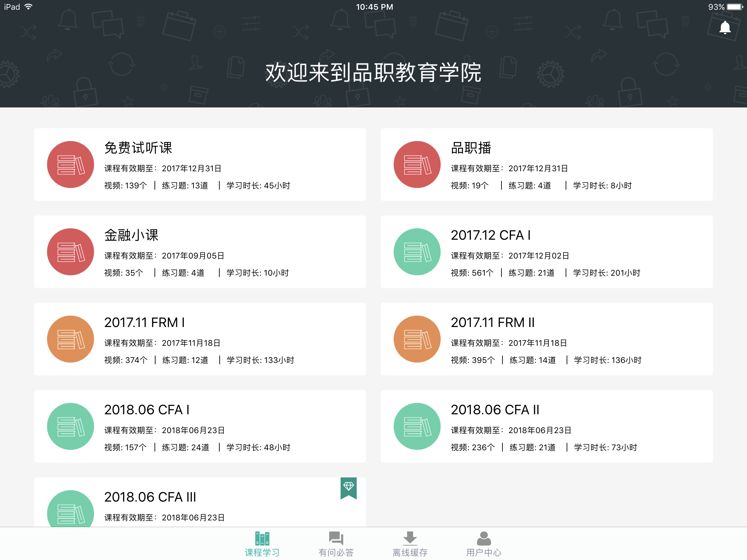This screenshot has height=560, width=747.
Task: Open the 2018.06 CFA I course title
Action: 146,410
